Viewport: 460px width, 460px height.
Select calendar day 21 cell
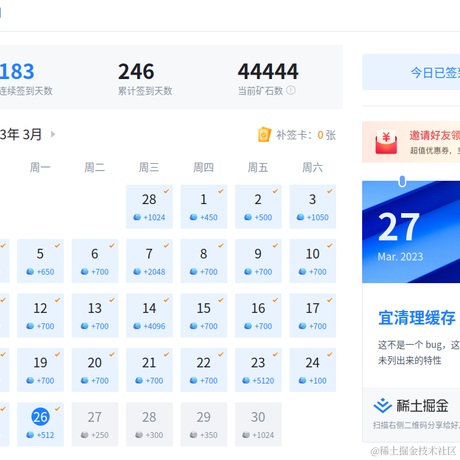tap(149, 370)
